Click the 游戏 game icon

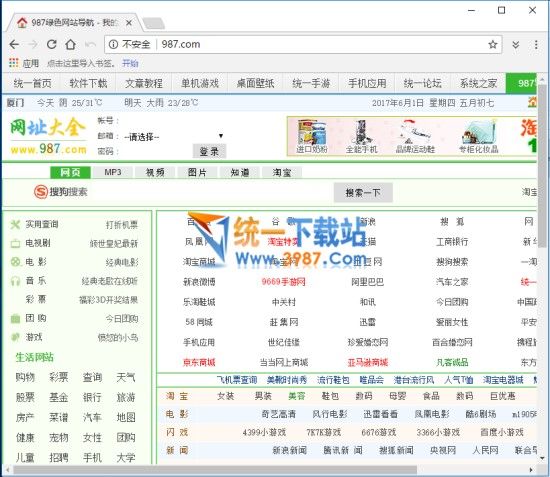tap(15, 337)
